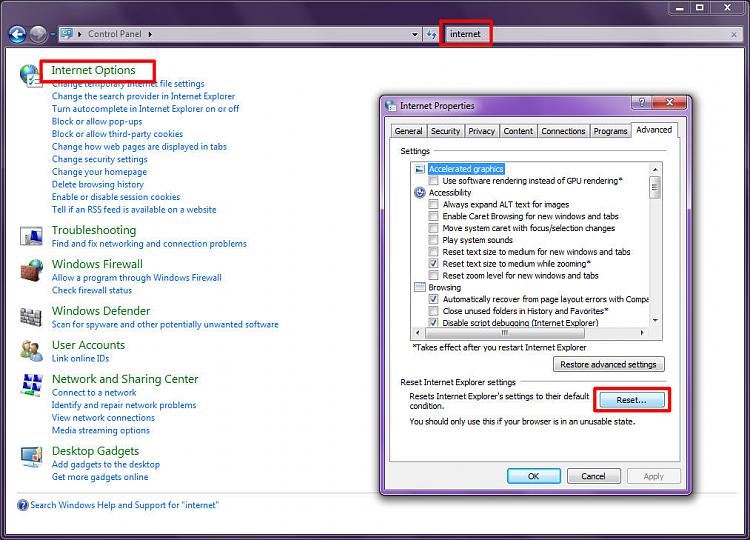Click the refresh icon beside the address bar
Viewport: 750px width, 540px height.
431,34
